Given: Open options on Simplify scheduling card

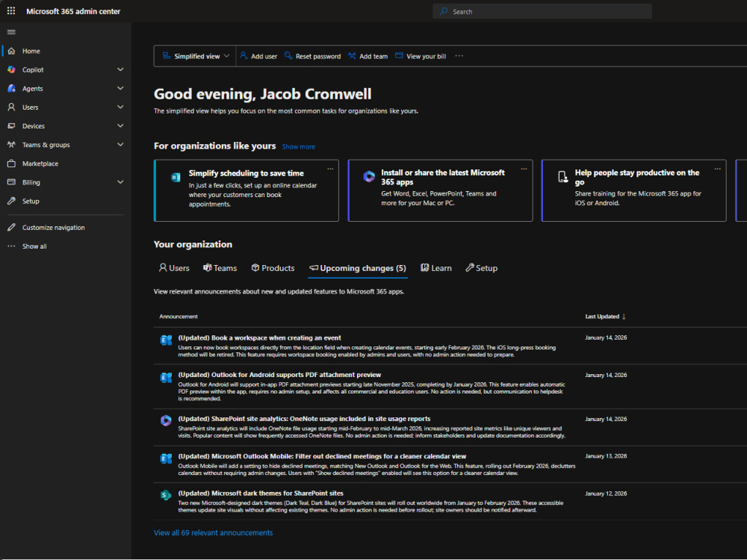Looking at the screenshot, I should click(330, 169).
